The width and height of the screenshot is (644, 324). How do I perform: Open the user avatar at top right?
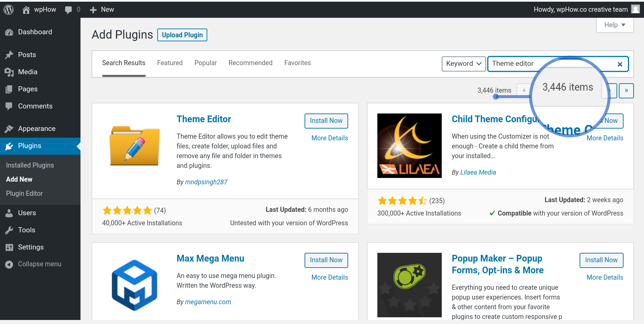tap(636, 9)
